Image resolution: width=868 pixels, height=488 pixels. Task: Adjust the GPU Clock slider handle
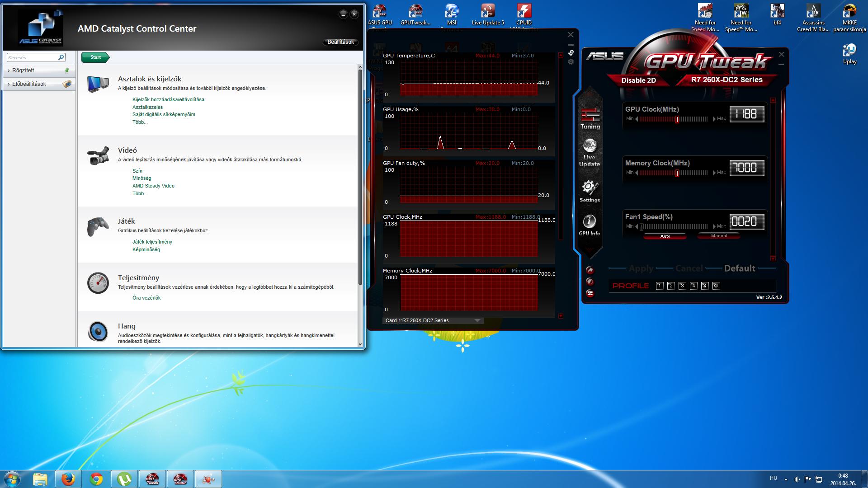(677, 119)
